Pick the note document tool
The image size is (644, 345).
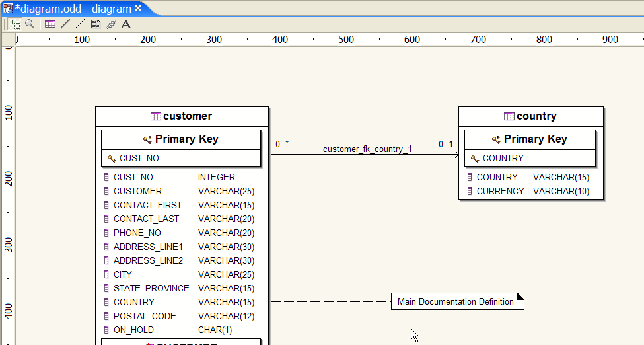coord(96,24)
